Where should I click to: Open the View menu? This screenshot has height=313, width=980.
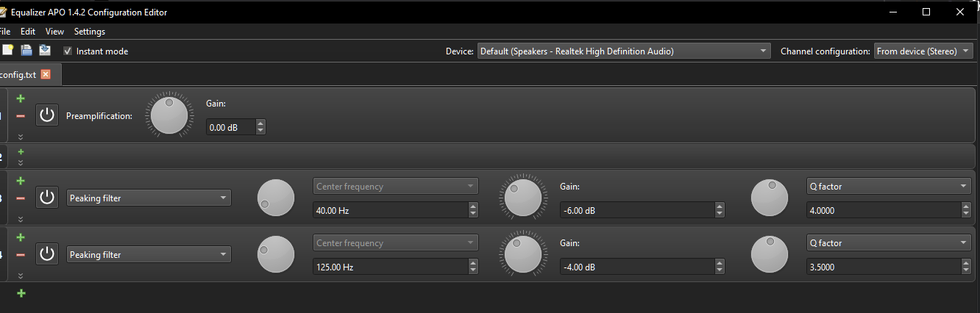pyautogui.click(x=54, y=32)
